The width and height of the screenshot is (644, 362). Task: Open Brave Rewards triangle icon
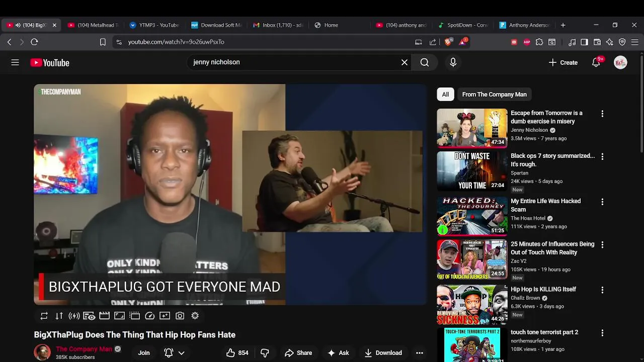(462, 42)
